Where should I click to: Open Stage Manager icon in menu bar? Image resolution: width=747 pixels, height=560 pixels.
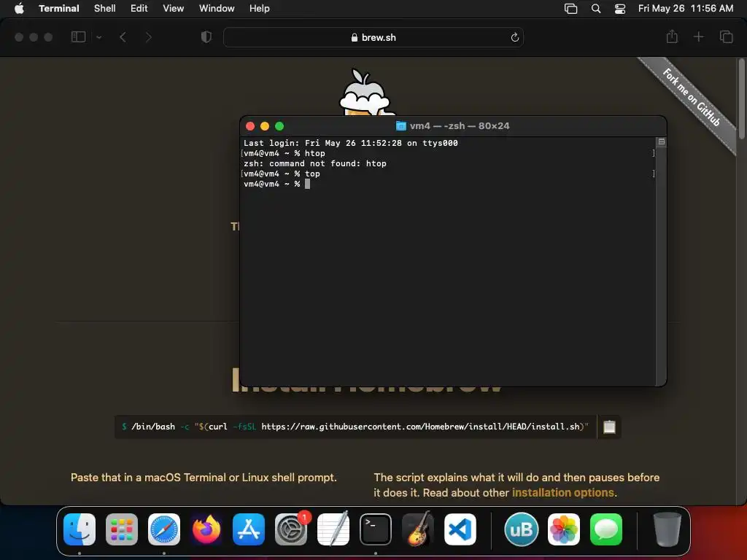click(x=570, y=9)
